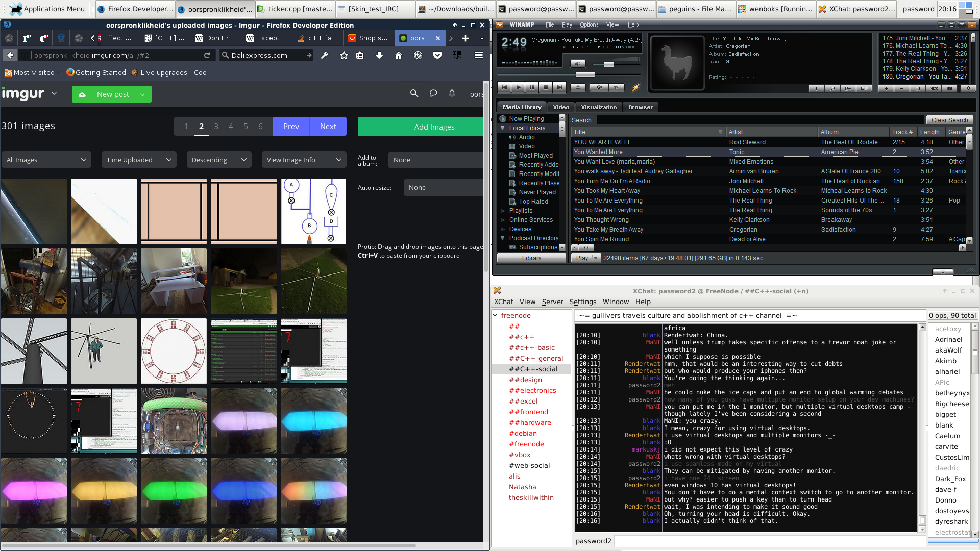This screenshot has height=551, width=980.
Task: Switch to Winamp Browser tab
Action: 640,107
